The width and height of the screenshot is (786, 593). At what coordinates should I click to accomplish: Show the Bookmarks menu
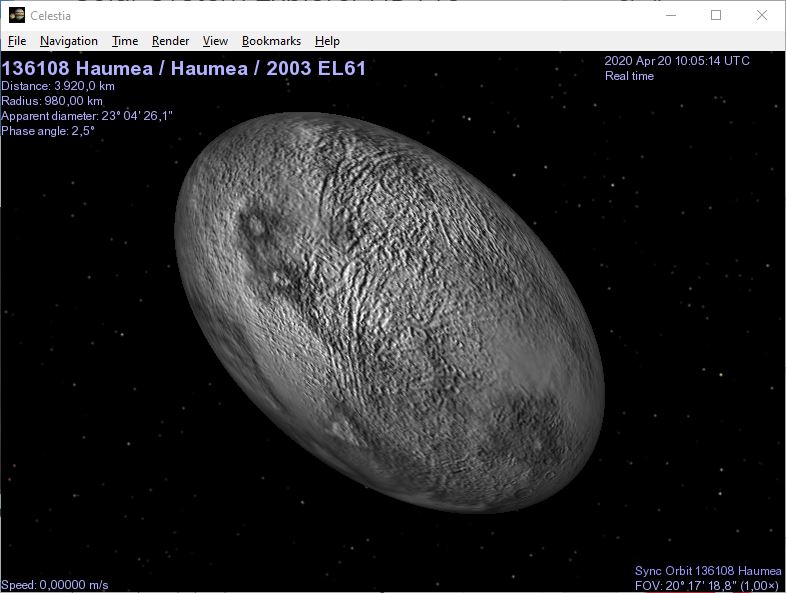[271, 41]
